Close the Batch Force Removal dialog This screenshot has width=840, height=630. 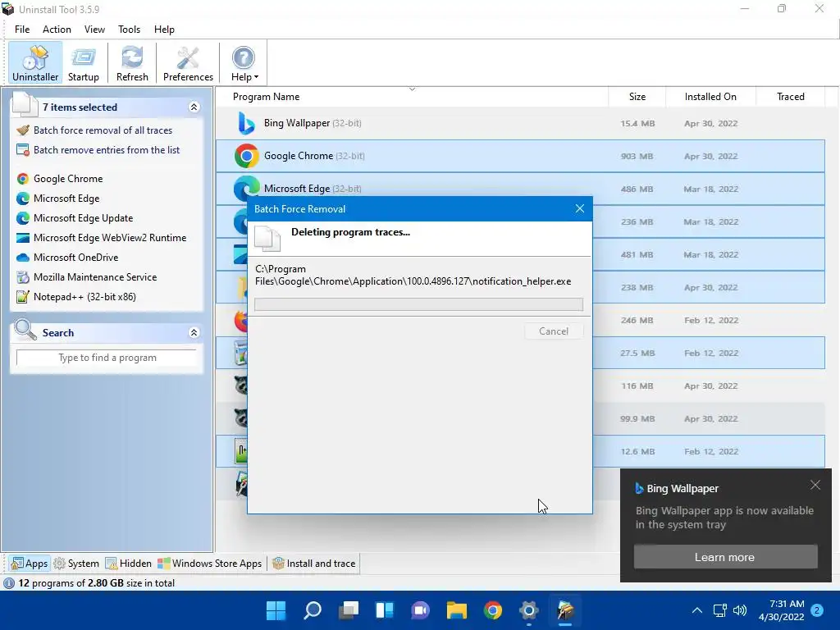[x=580, y=208]
